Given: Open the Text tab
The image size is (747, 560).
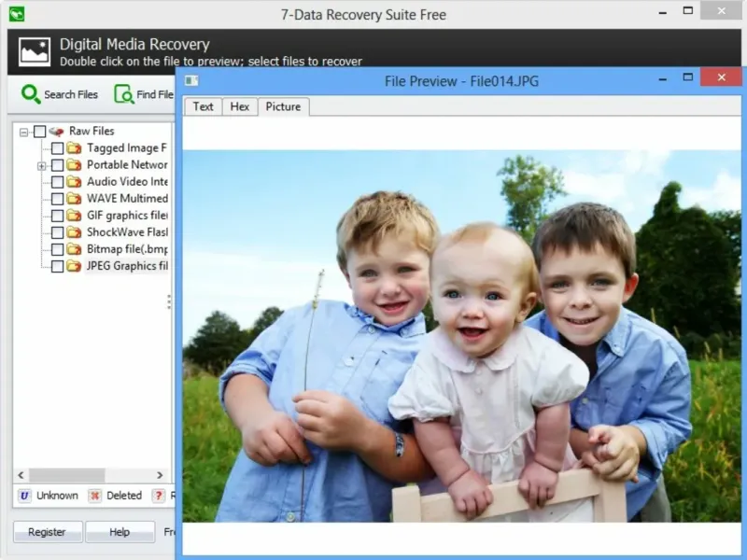Looking at the screenshot, I should pos(203,106).
